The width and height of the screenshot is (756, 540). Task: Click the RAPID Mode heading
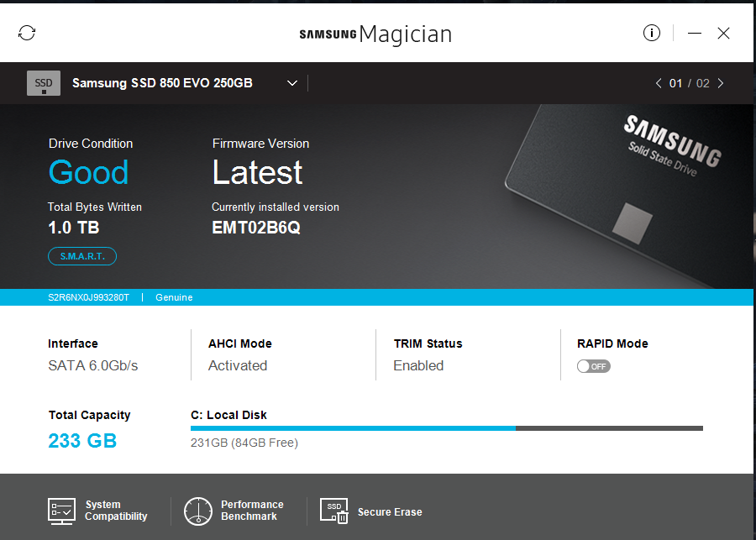point(612,343)
